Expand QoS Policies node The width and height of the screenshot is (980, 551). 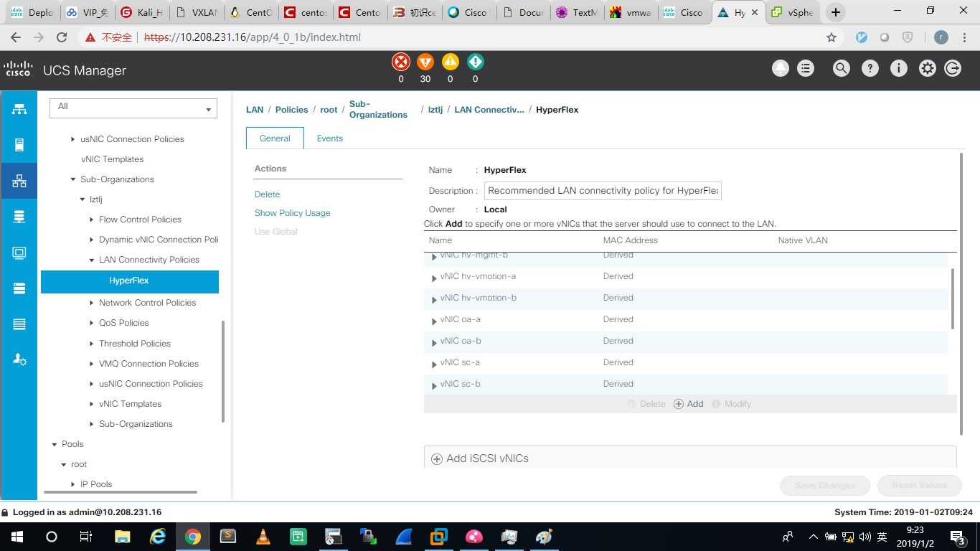(x=92, y=323)
